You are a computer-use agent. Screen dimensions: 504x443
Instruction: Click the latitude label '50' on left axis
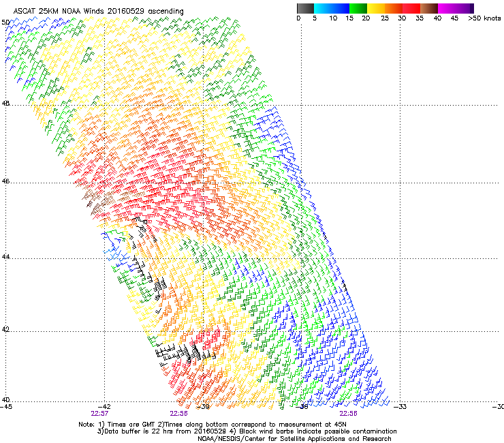pyautogui.click(x=5, y=22)
